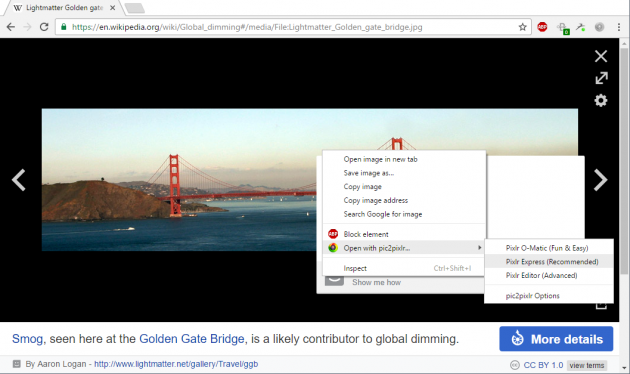
Task: Click the wand extension icon in toolbar
Action: point(580,27)
